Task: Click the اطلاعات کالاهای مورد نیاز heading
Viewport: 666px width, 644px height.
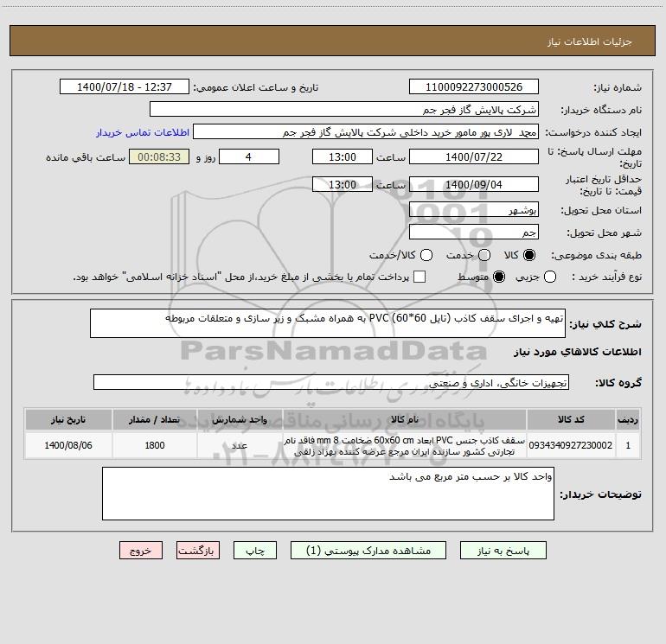Action: pyautogui.click(x=578, y=352)
